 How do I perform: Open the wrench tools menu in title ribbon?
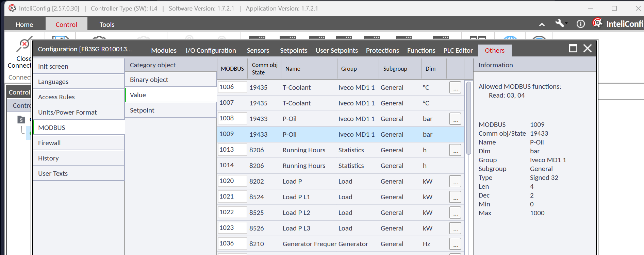coord(561,24)
